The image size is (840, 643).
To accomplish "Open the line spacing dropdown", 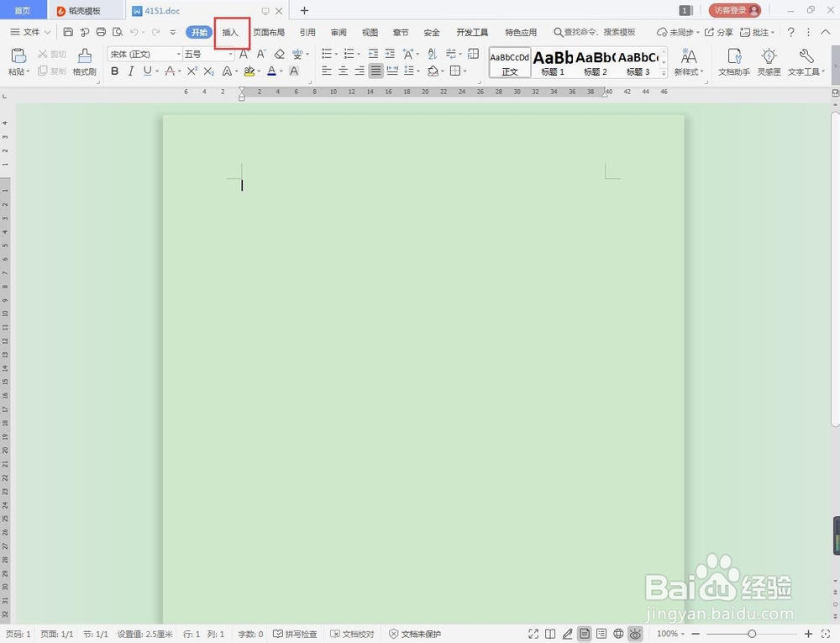I will [410, 71].
